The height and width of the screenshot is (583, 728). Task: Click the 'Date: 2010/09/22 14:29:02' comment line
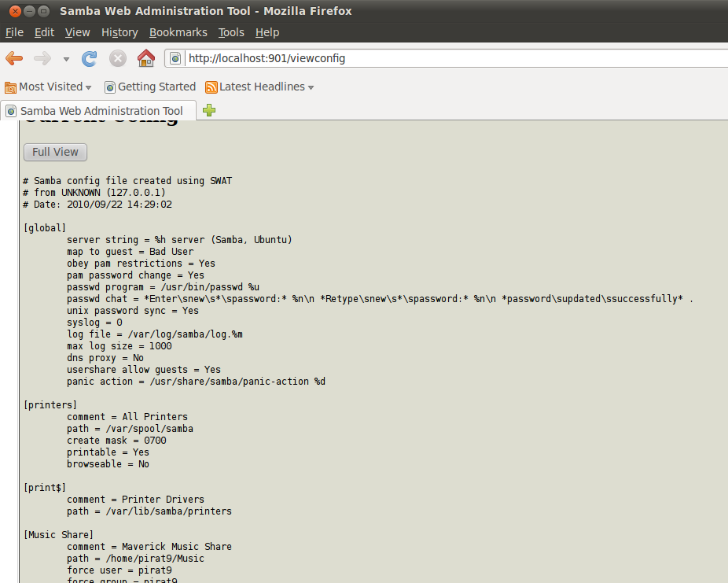tap(97, 205)
